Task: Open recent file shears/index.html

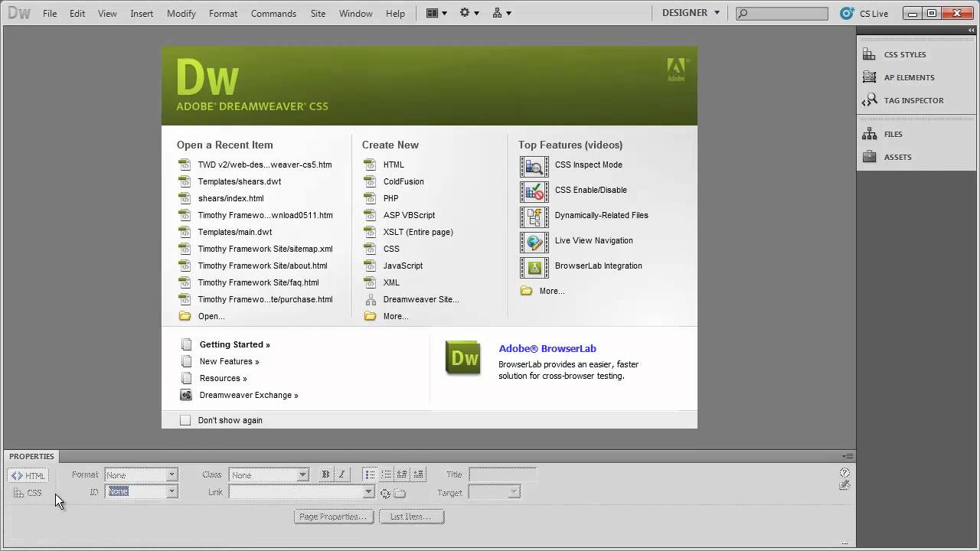Action: [230, 198]
